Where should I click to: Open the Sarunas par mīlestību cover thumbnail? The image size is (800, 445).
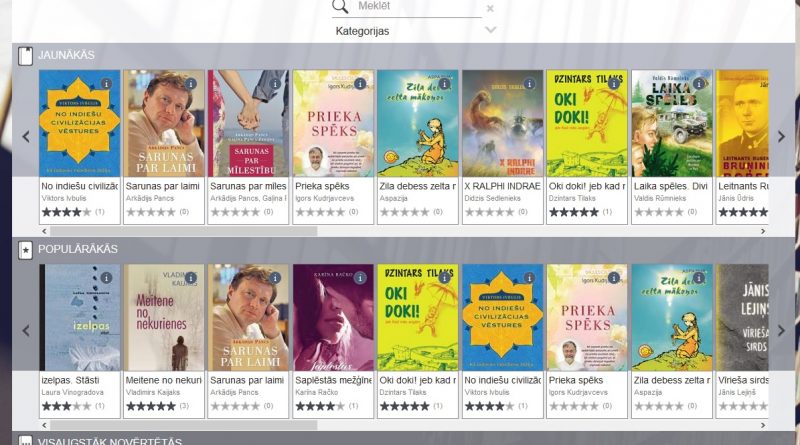248,123
